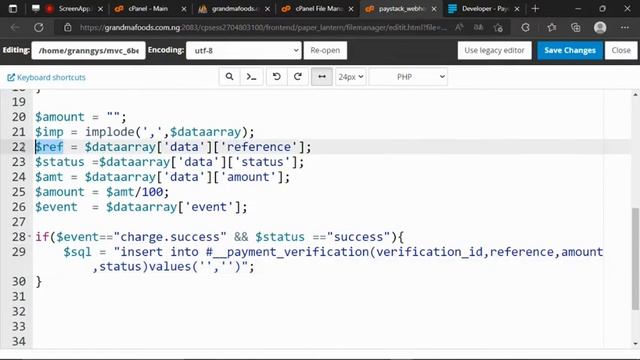This screenshot has width=640, height=360.
Task: Save Changes to the file
Action: tap(570, 51)
